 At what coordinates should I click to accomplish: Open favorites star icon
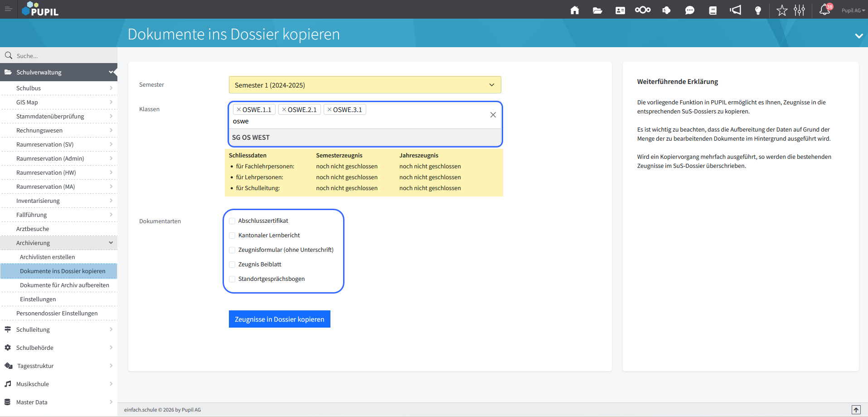point(782,10)
